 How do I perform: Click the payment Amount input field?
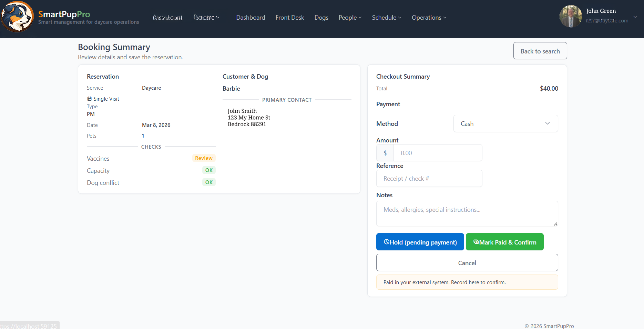[x=437, y=153]
